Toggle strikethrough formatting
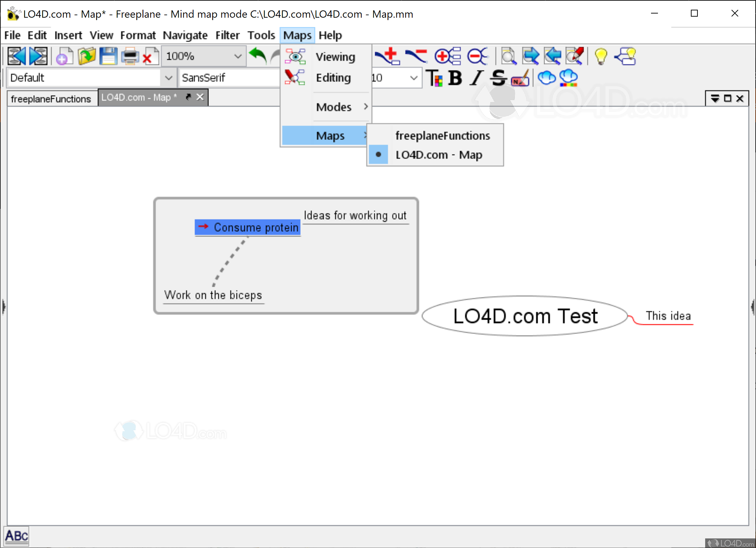This screenshot has height=548, width=756. pos(498,78)
